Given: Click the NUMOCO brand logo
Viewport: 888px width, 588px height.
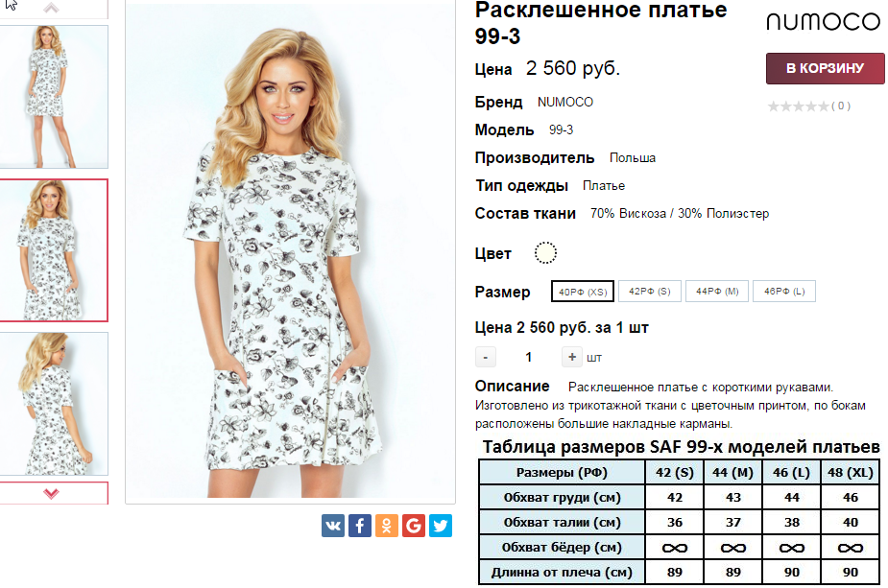Looking at the screenshot, I should 824,22.
